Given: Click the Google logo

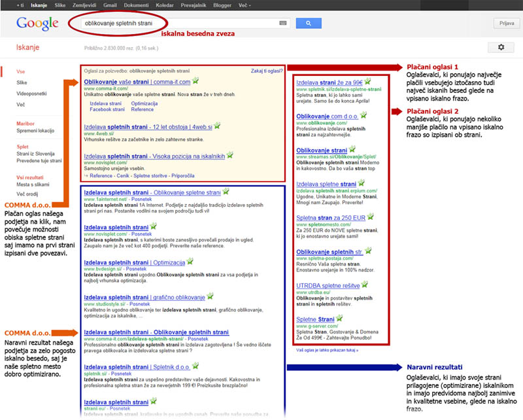Looking at the screenshot, I should (37, 24).
